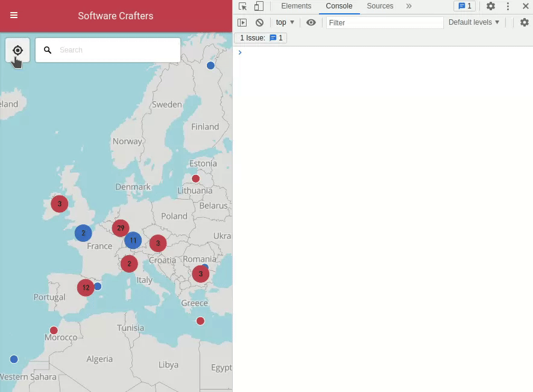Close the DevTools panel

point(525,6)
